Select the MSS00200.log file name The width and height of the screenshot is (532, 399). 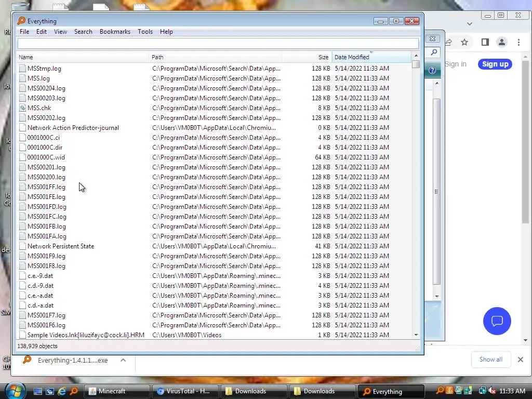pos(46,177)
